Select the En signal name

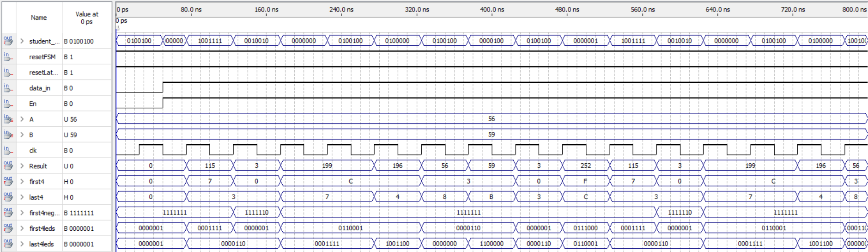tap(32, 104)
